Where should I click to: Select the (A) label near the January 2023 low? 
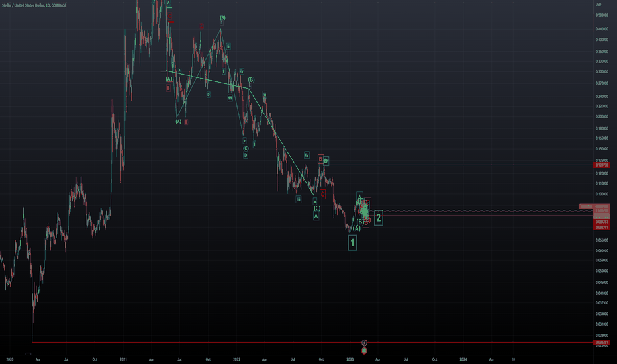point(356,228)
